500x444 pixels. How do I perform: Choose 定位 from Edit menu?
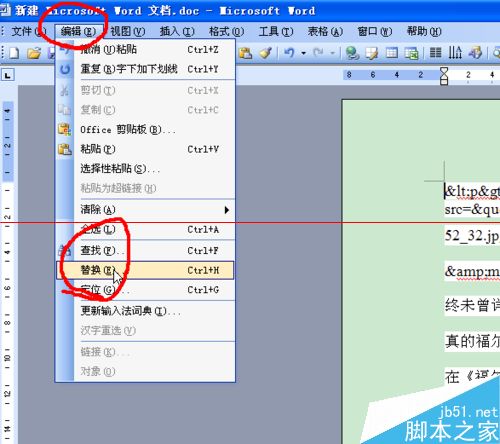(146, 290)
